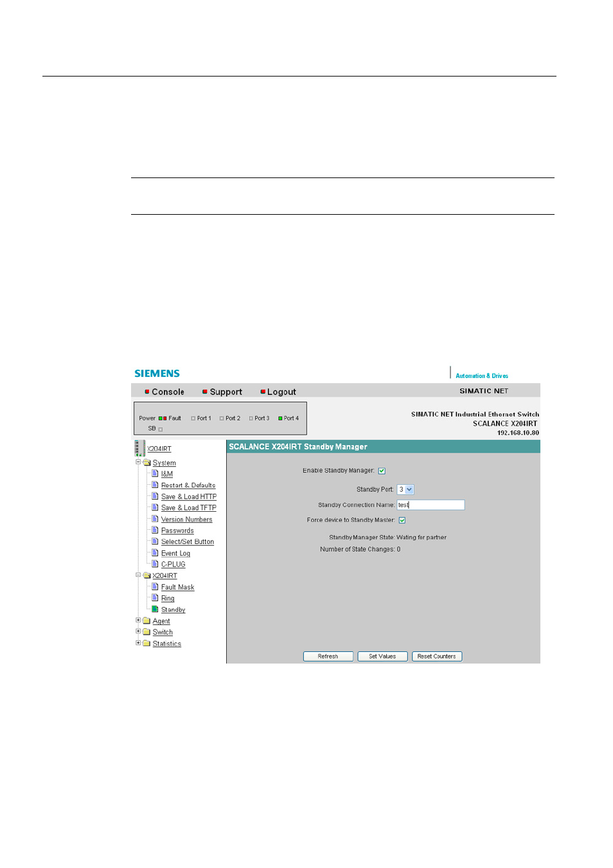613x868 pixels.
Task: Collapse the X204IRT folder
Action: pos(138,575)
